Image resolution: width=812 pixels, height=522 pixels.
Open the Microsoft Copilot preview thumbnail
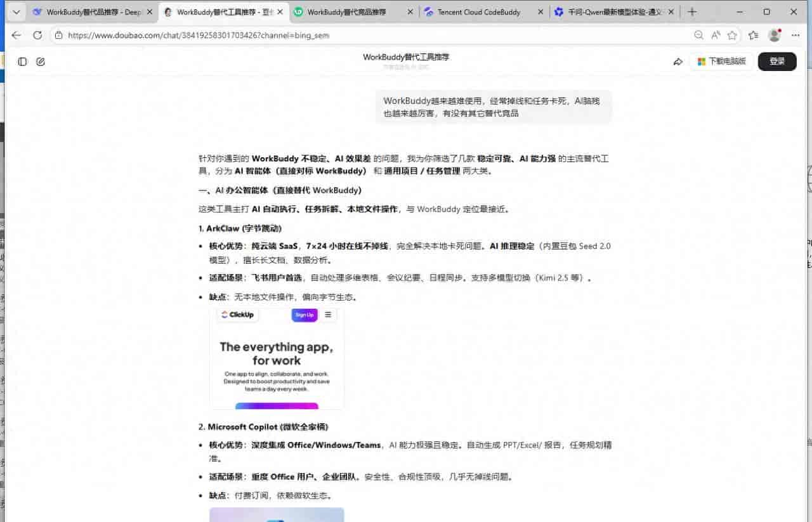(277, 514)
